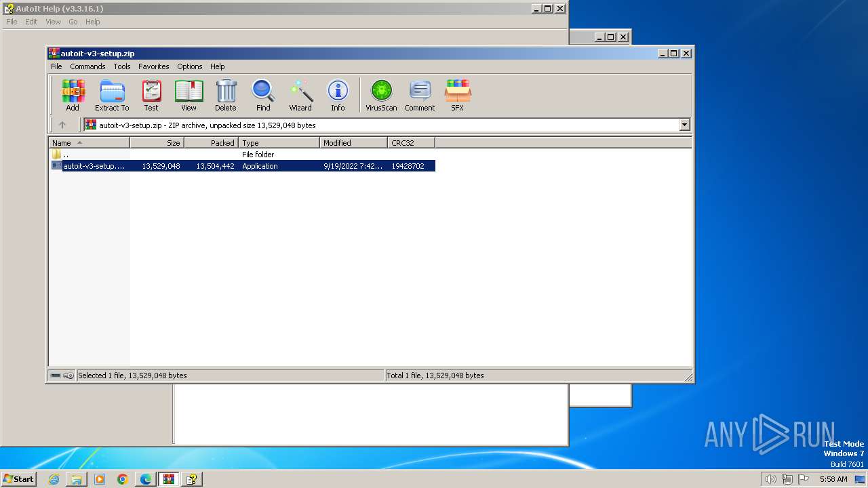868x488 pixels.
Task: Open Internet Explorer from the taskbar
Action: coord(54,479)
